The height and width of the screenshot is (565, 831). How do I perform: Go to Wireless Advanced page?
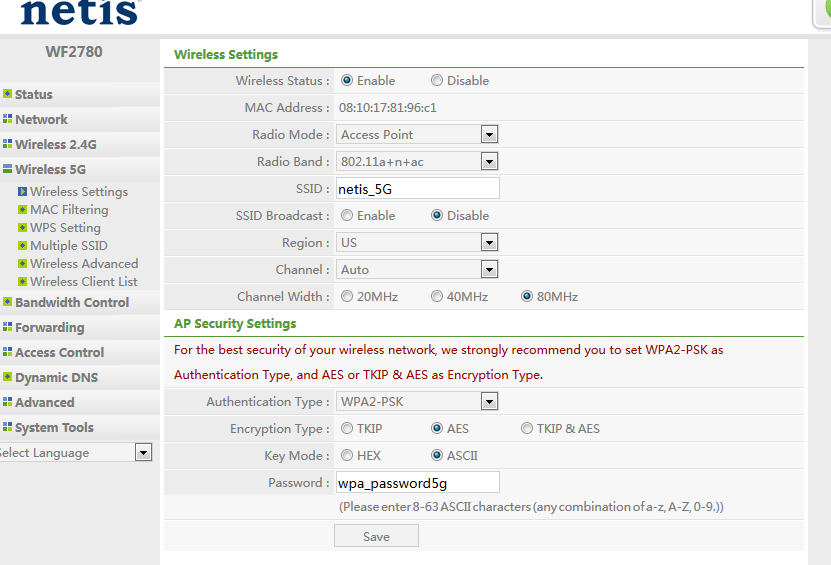[x=84, y=263]
